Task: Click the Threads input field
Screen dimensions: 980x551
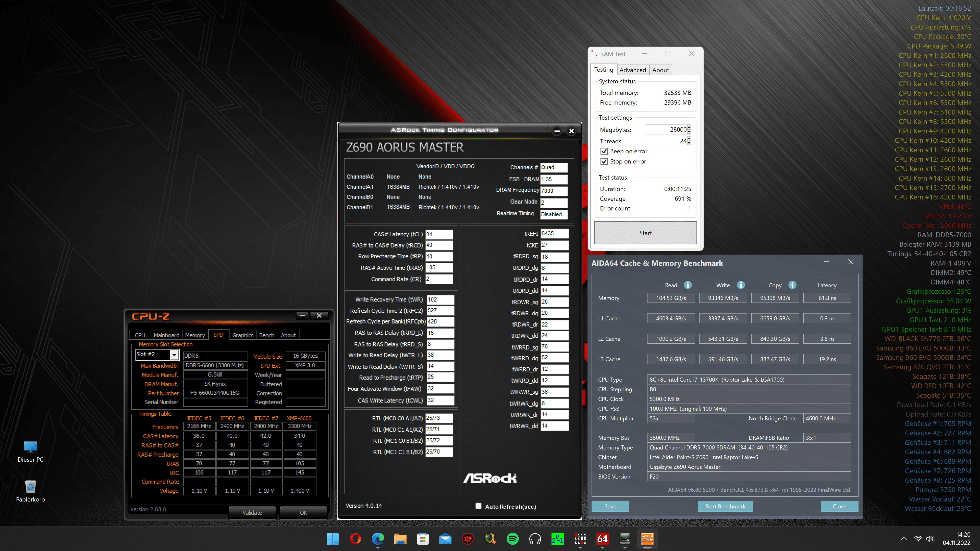Action: (x=666, y=141)
